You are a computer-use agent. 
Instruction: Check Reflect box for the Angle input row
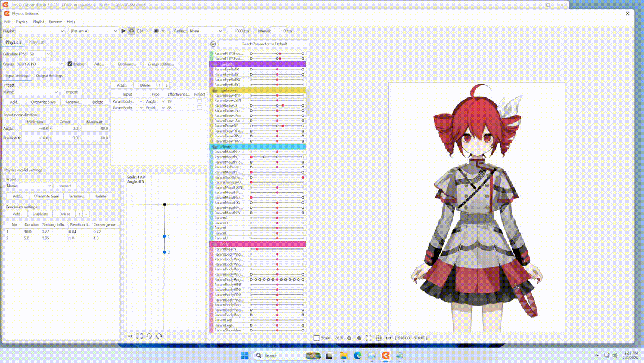point(199,101)
